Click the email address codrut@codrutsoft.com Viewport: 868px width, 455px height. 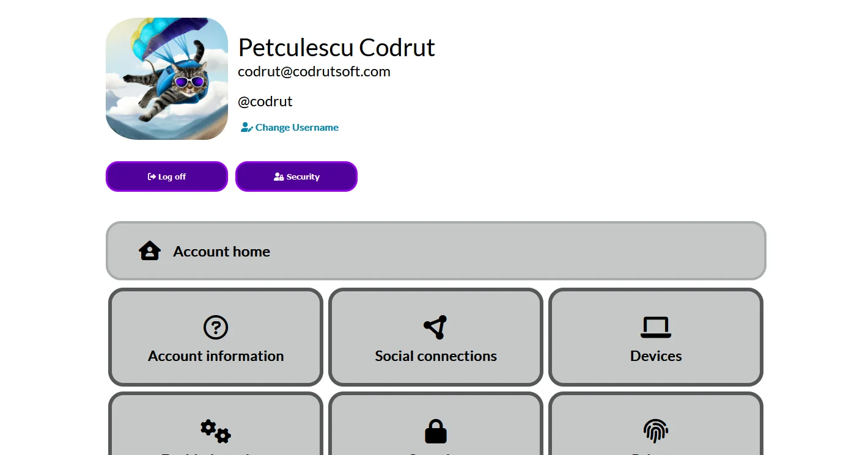(314, 72)
